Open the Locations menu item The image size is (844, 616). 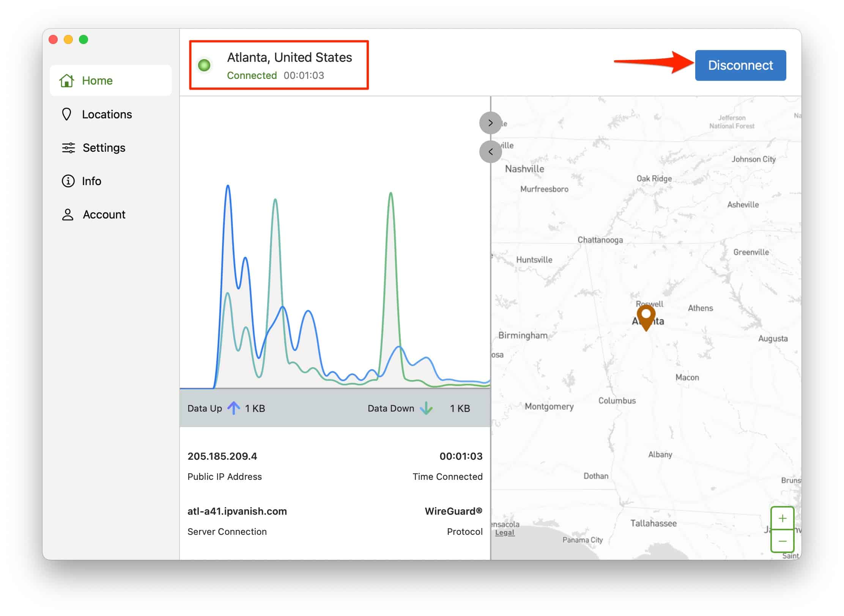point(111,114)
